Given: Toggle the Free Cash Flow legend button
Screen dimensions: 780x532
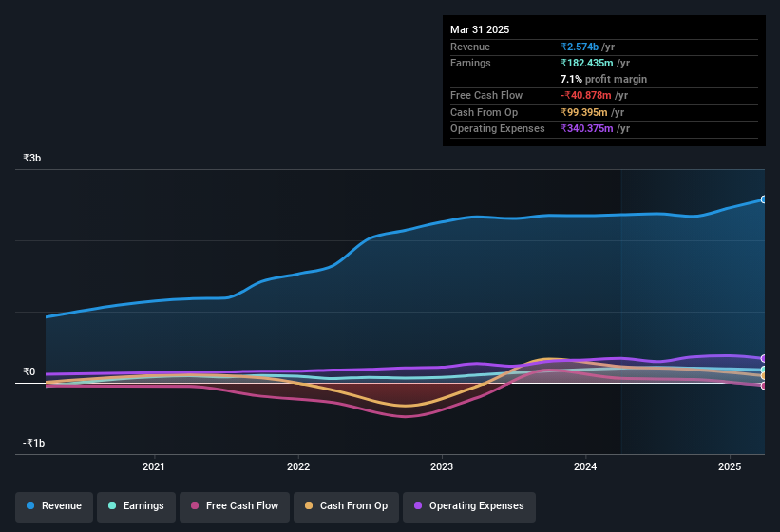Looking at the screenshot, I should tap(235, 506).
